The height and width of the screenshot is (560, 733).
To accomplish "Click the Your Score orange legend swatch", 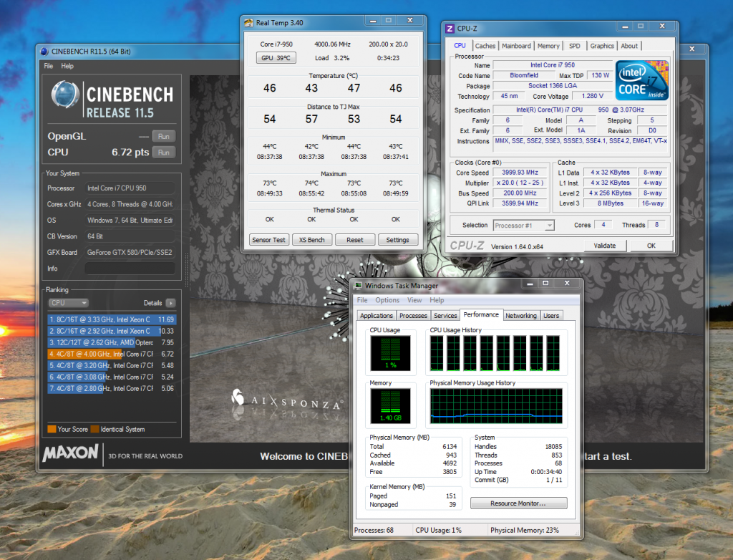I will [52, 429].
